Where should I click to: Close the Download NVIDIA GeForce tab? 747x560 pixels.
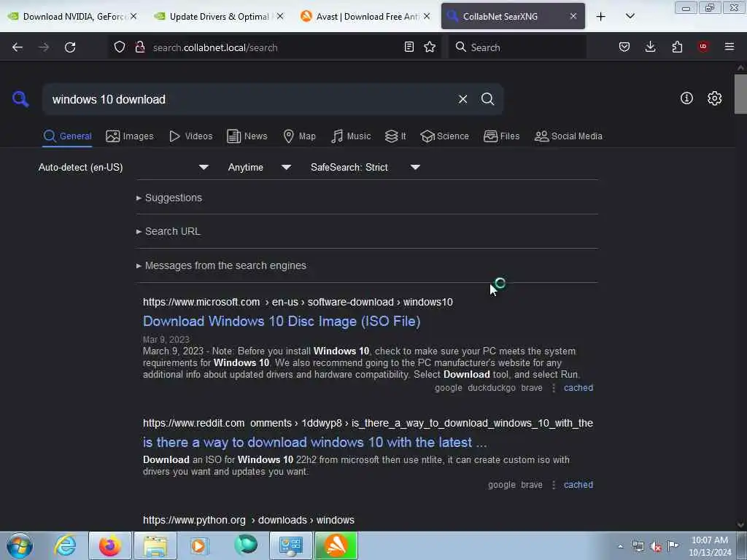click(x=133, y=16)
